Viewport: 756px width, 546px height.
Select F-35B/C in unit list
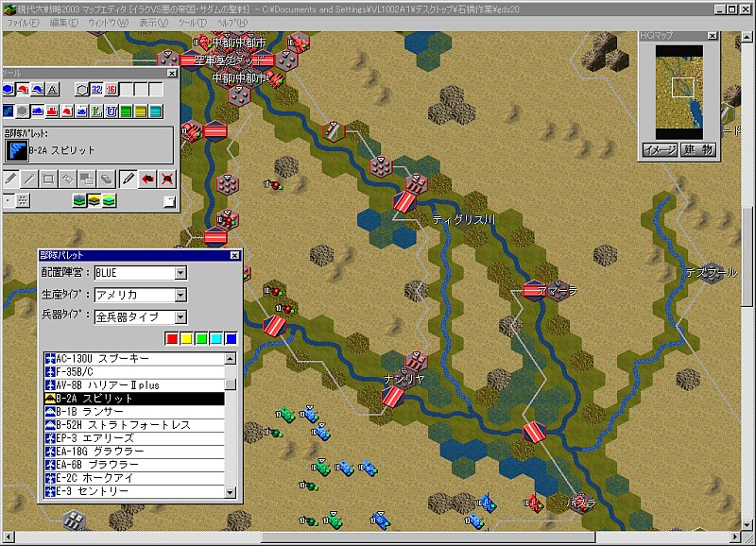coord(134,372)
